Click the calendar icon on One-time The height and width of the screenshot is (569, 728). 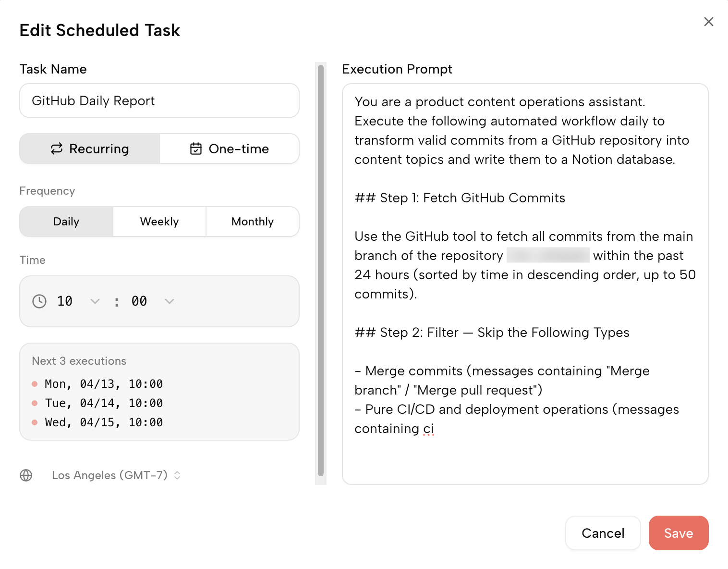(196, 149)
